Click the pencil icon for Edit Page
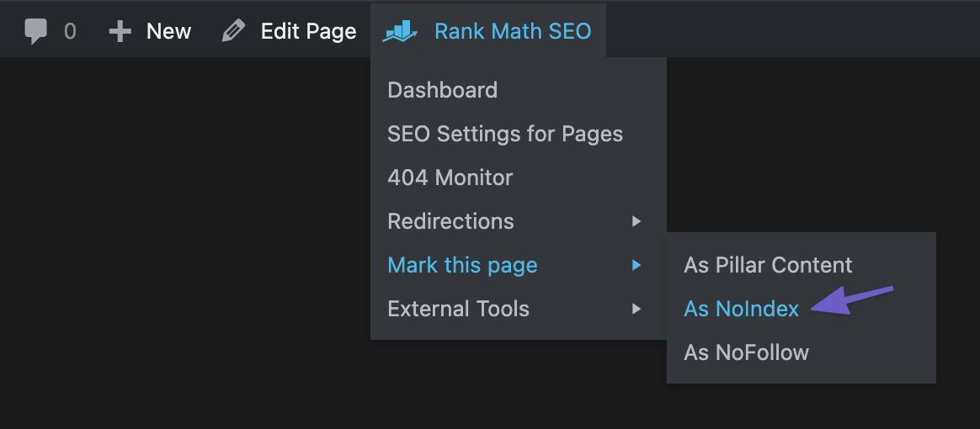 234,31
